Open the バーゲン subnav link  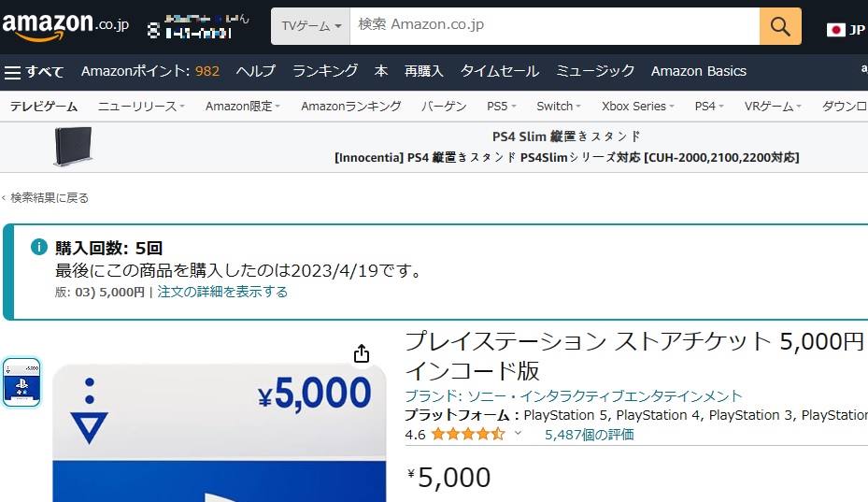(444, 106)
